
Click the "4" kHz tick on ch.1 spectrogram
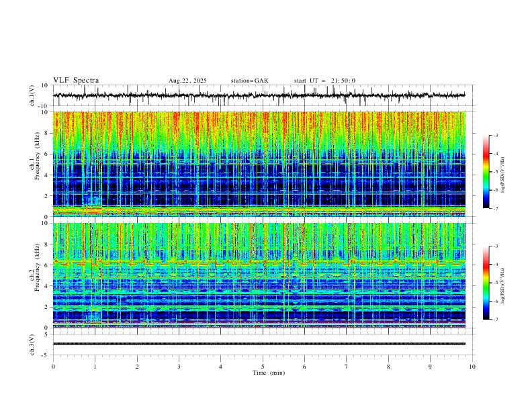tap(46, 175)
